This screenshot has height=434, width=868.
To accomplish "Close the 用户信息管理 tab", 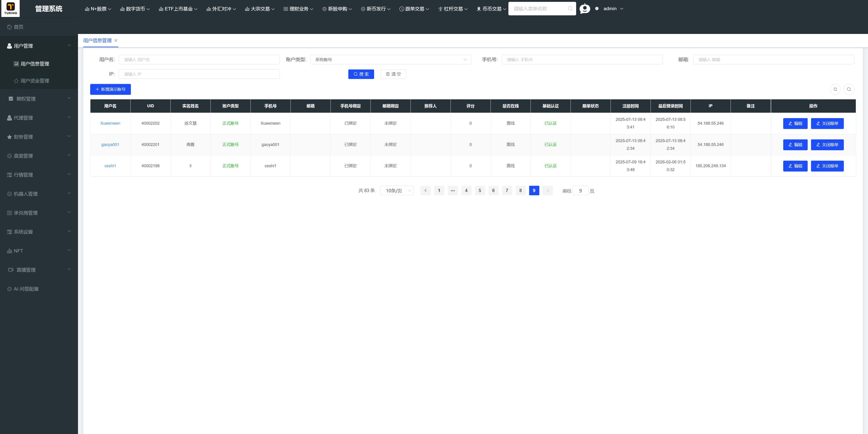I will tap(116, 41).
